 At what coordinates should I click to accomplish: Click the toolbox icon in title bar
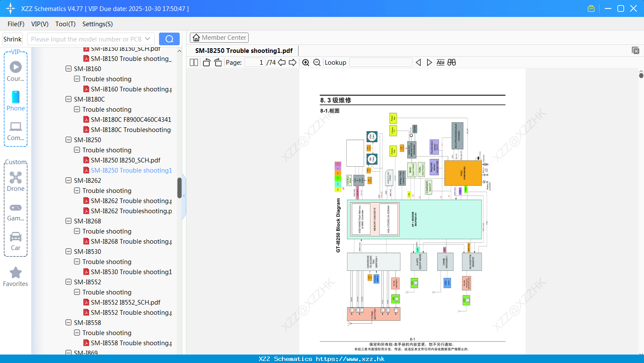pos(591,8)
